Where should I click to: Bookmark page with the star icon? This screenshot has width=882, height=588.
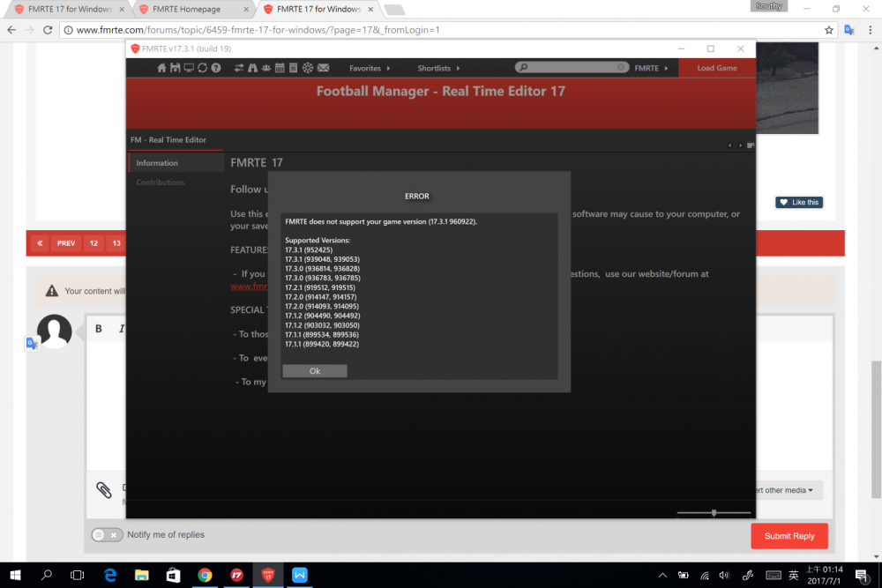pyautogui.click(x=828, y=30)
